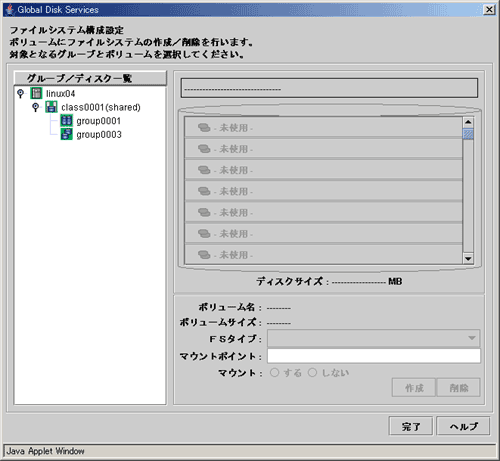Click the disk icon in the third 未使用 slot
This screenshot has width=500, height=461.
click(x=204, y=170)
